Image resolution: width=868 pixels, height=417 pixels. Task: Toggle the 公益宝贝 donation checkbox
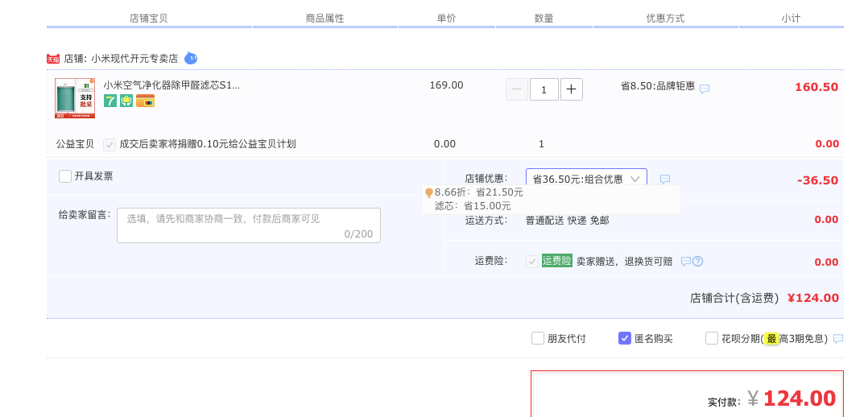click(x=110, y=145)
